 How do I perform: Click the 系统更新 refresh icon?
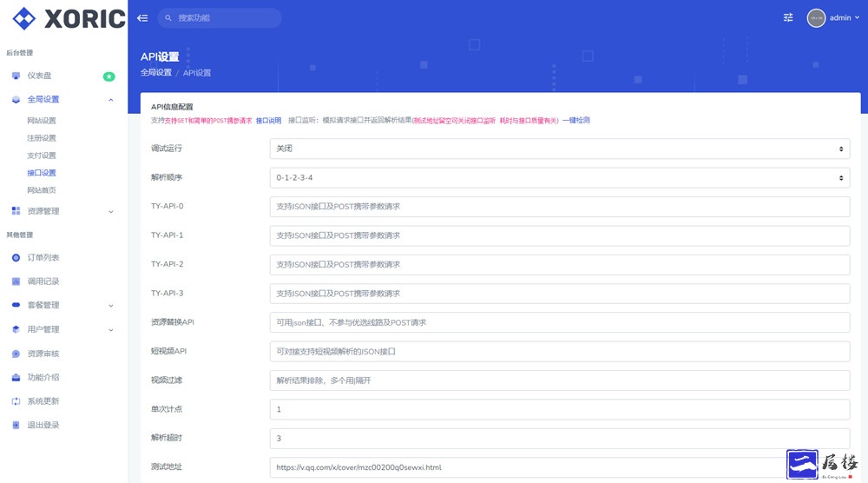(x=16, y=401)
